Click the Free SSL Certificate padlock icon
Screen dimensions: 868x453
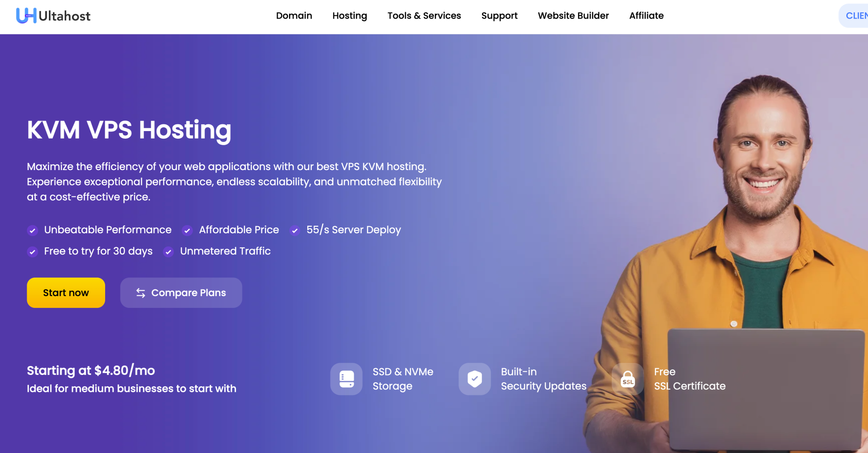[628, 379]
